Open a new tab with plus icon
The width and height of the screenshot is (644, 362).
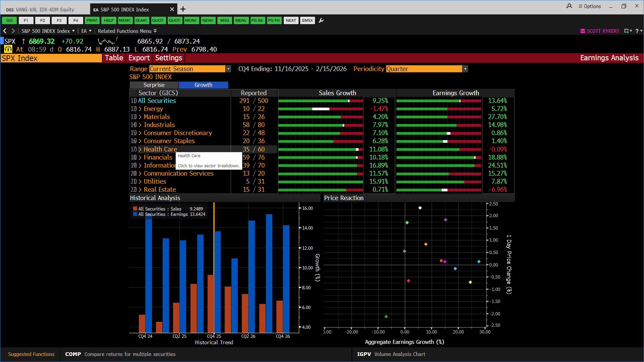[x=183, y=9]
